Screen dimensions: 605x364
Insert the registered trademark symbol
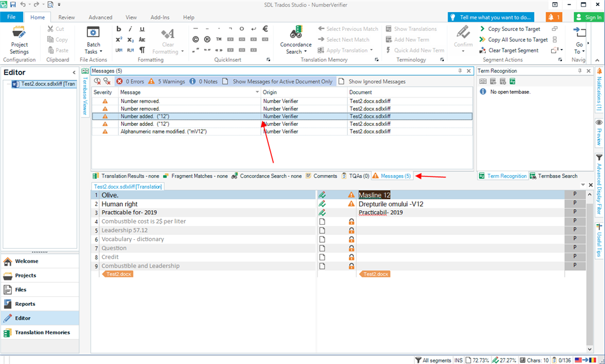(x=207, y=39)
